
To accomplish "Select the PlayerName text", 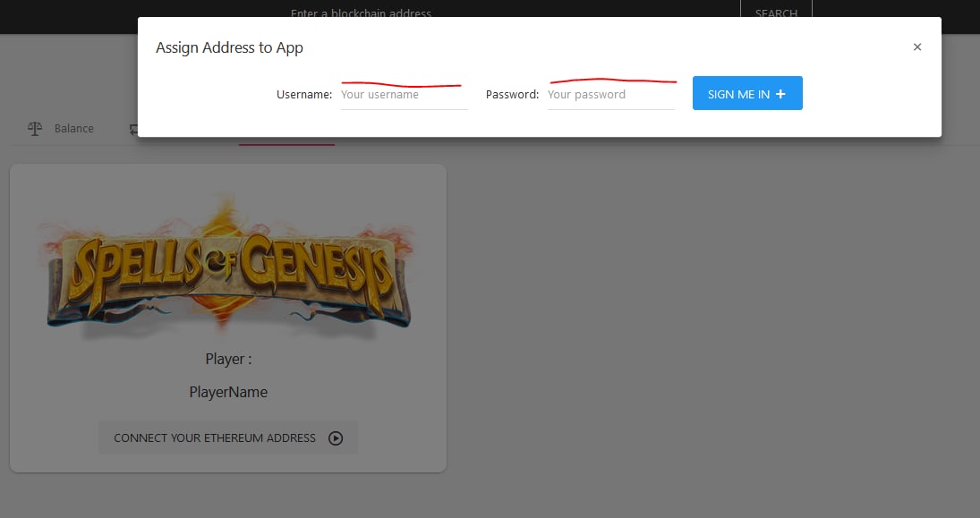I will pyautogui.click(x=228, y=392).
